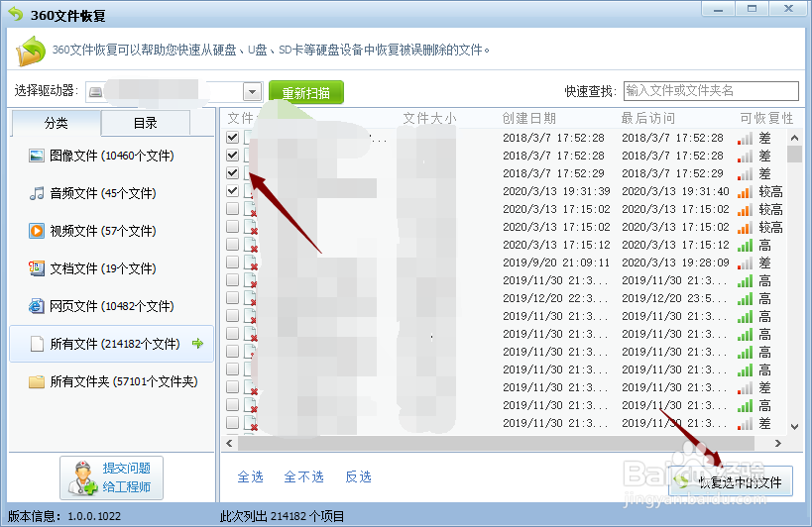Viewport: 812px width, 527px height.
Task: Click signal bars icon for 2020/3/13 19:31:39 row
Action: coord(745,192)
